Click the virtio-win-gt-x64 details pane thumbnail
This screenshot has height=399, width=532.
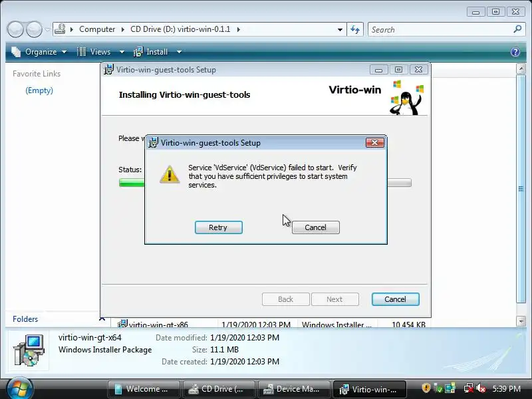point(29,350)
